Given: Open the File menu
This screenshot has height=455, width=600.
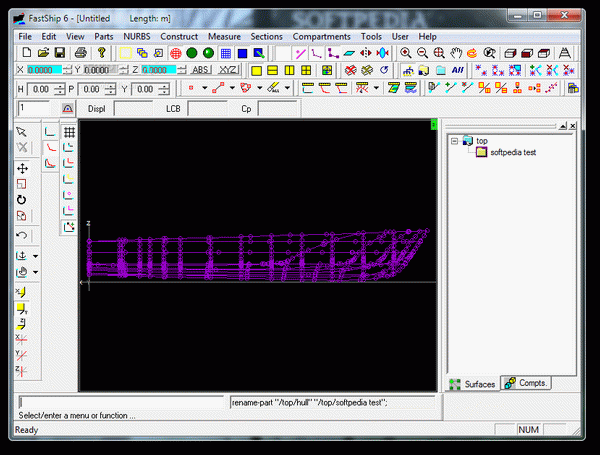Looking at the screenshot, I should coord(25,37).
